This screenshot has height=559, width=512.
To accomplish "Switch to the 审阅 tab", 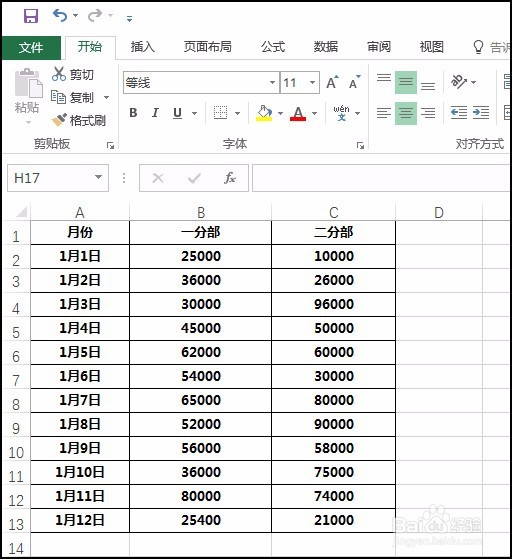I will (379, 47).
